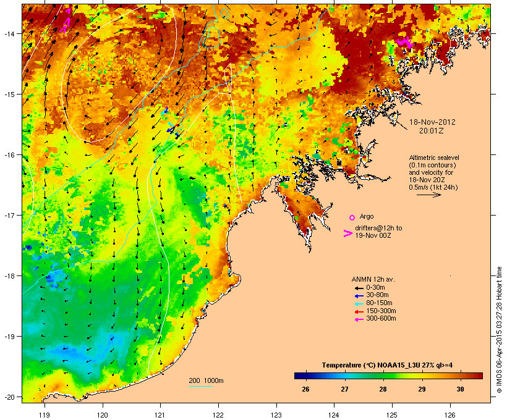Click the black 0-30m legend arrow
The image size is (507, 420).
coord(359,288)
